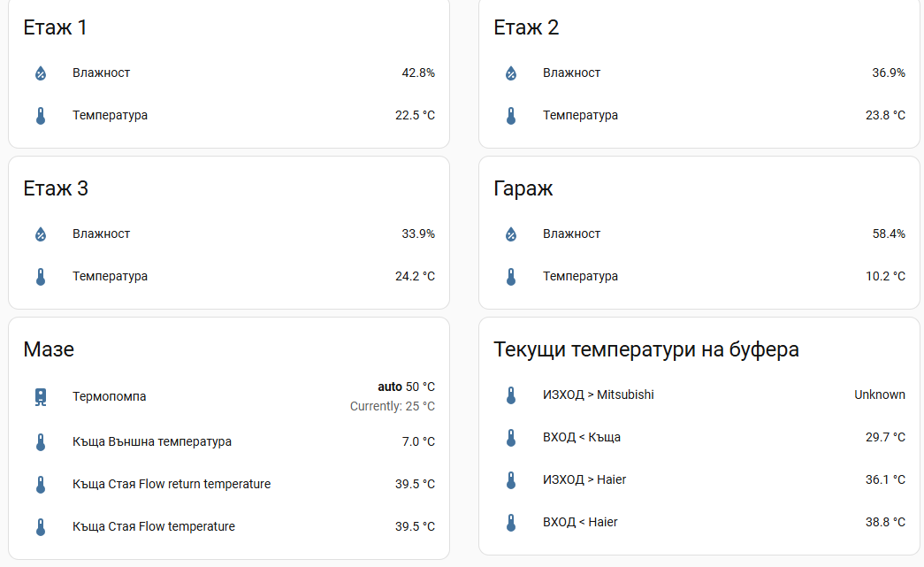Open Къща Стая Flow temperature sensor
This screenshot has height=567, width=924.
pyautogui.click(x=154, y=526)
